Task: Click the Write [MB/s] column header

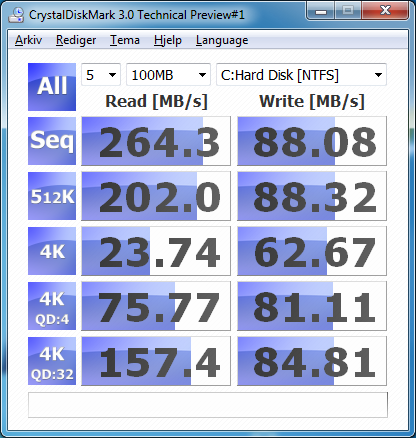Action: [312, 101]
